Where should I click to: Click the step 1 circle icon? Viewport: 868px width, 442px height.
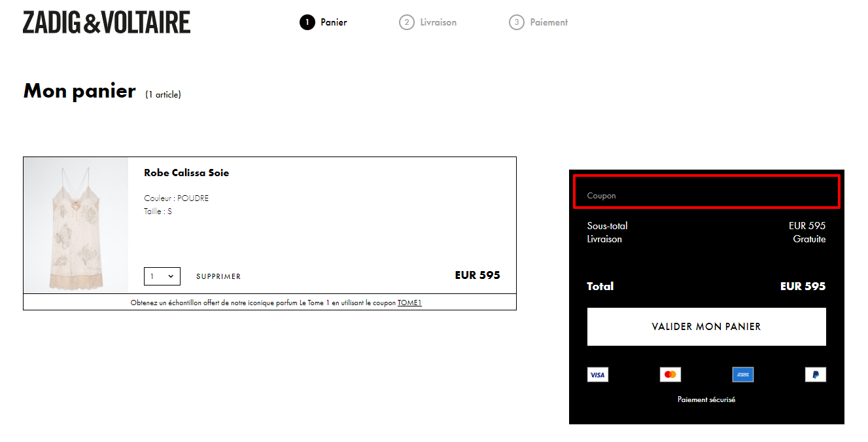(307, 22)
